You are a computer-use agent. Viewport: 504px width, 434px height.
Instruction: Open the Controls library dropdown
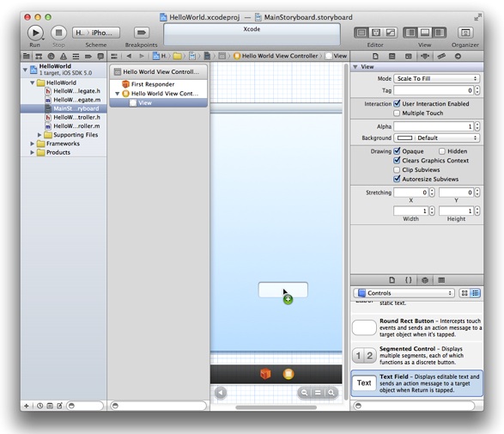tap(404, 293)
